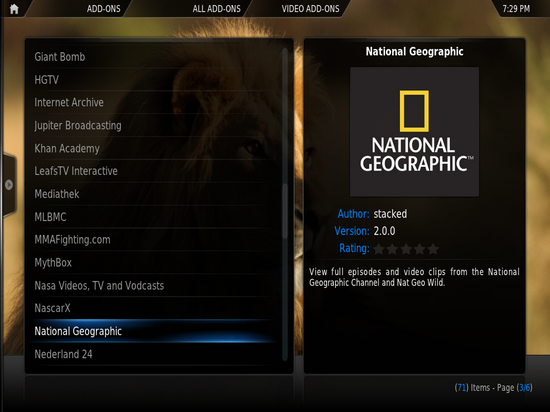Navigate to ALL ADD-ONS breadcrumb

coord(216,9)
